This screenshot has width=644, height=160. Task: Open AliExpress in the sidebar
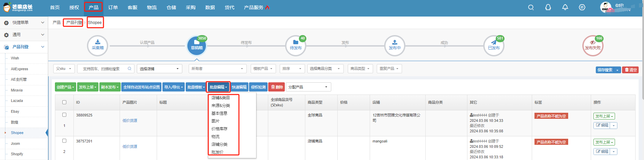point(19,69)
